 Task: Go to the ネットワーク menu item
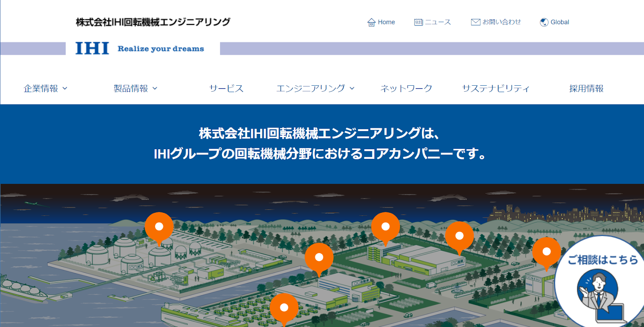coord(406,88)
